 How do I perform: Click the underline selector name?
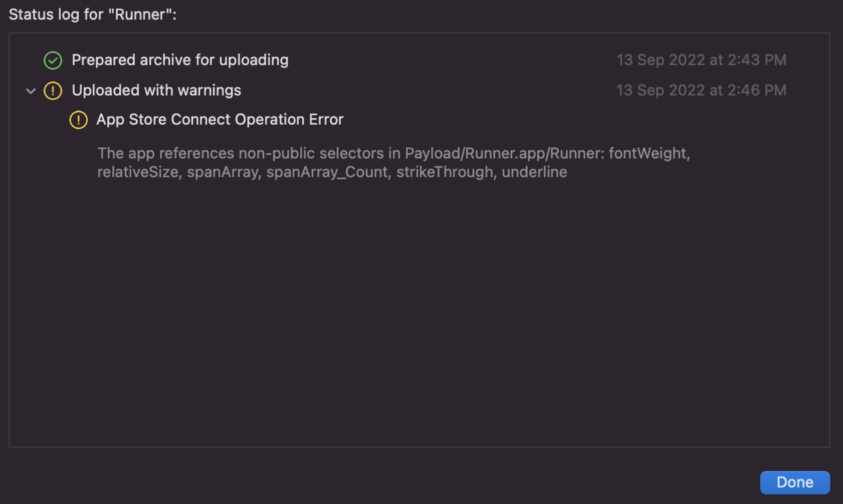[x=534, y=172]
